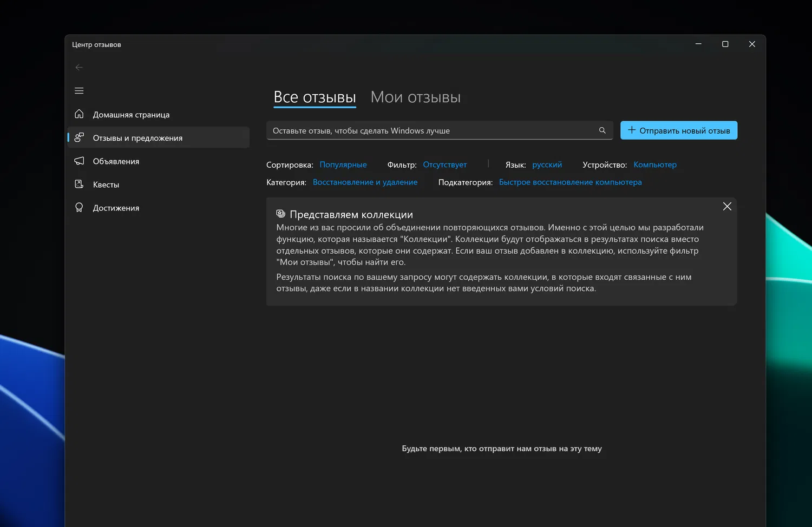This screenshot has height=527, width=812.
Task: Change the Язык русский setting
Action: (547, 164)
